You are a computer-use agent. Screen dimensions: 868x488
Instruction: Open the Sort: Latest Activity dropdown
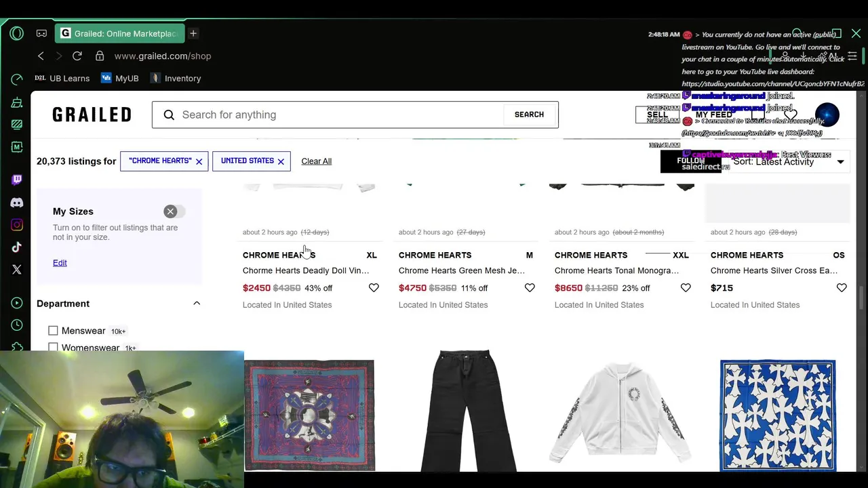click(x=788, y=161)
